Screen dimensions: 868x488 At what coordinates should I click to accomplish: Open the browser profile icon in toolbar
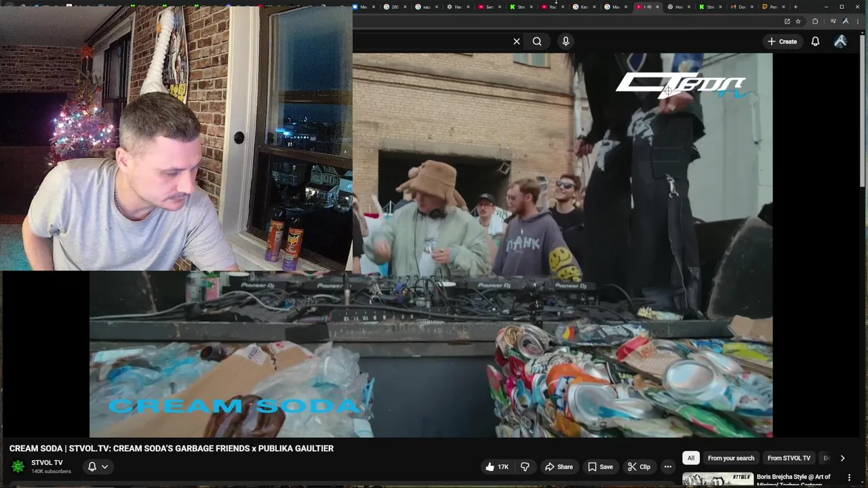845,21
